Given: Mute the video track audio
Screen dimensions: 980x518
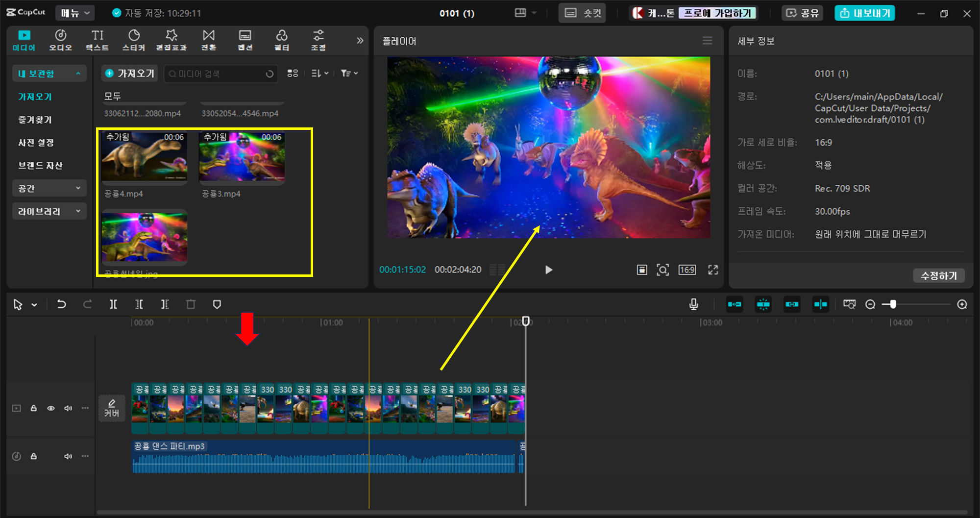Looking at the screenshot, I should coord(68,408).
